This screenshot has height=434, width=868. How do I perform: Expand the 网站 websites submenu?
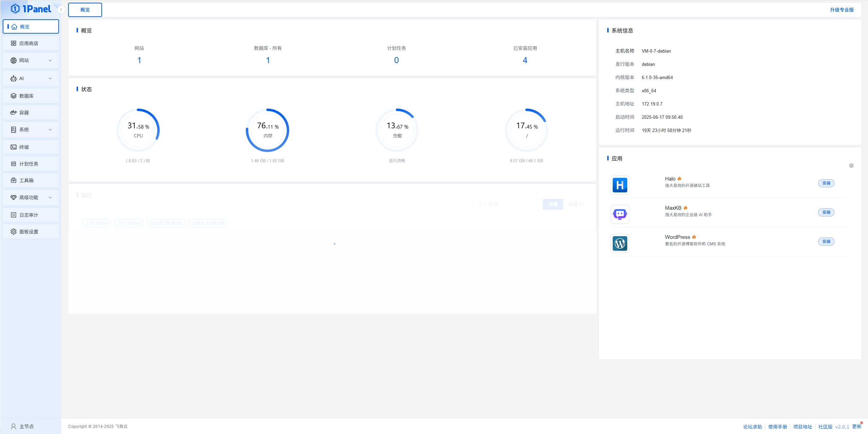point(50,60)
